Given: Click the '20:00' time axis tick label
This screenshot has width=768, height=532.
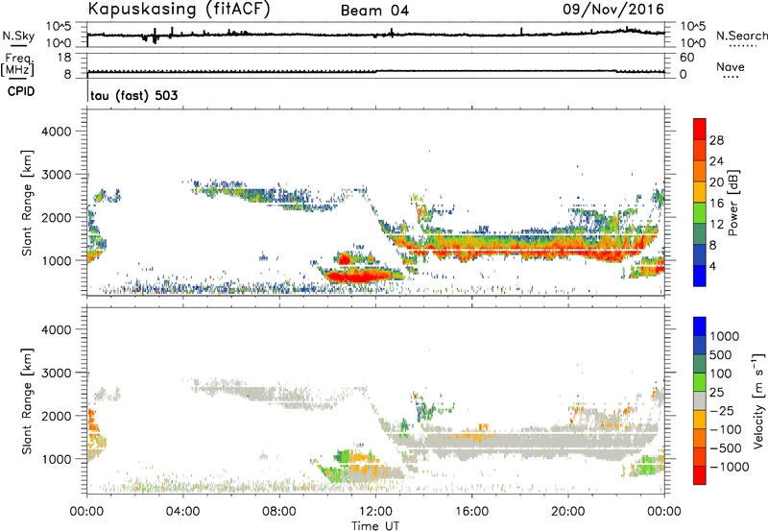Looking at the screenshot, I should click(568, 512).
